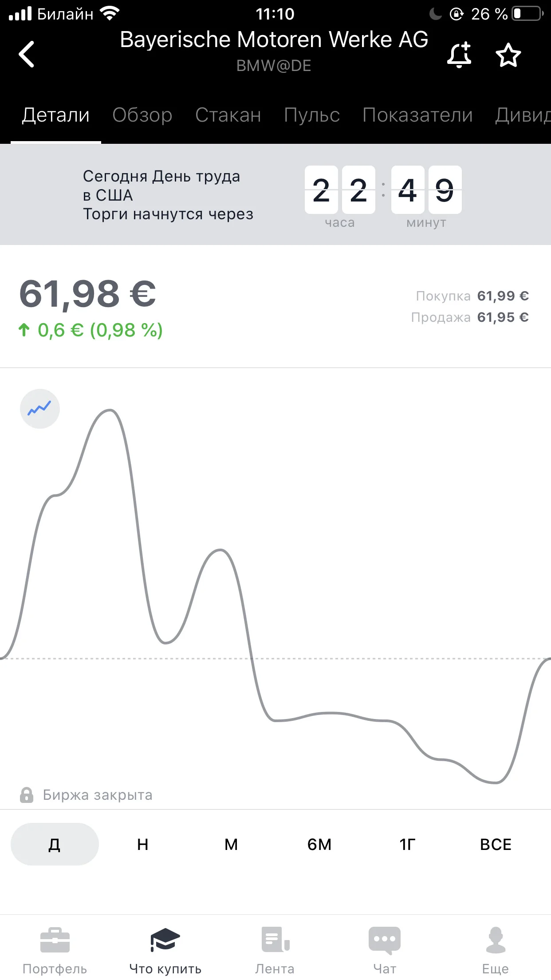
Task: Tap the Продажа 61,95 € value
Action: tap(503, 317)
